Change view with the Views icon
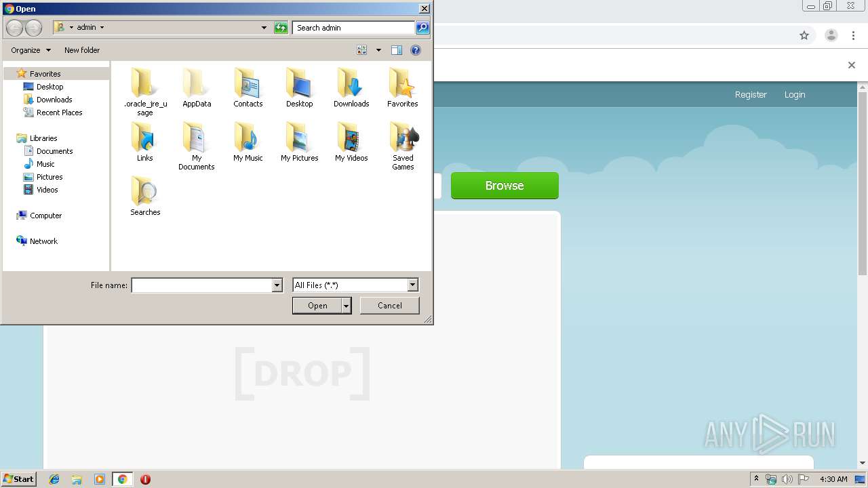 pyautogui.click(x=362, y=50)
